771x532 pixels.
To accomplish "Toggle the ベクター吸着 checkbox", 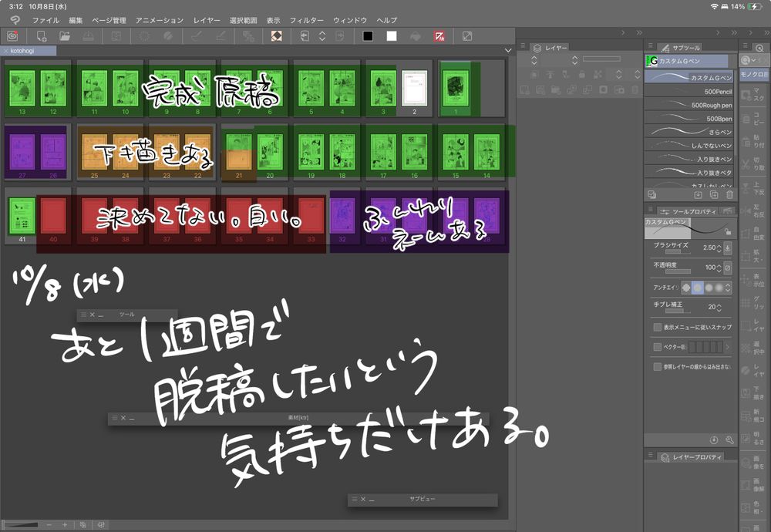I will pos(657,347).
